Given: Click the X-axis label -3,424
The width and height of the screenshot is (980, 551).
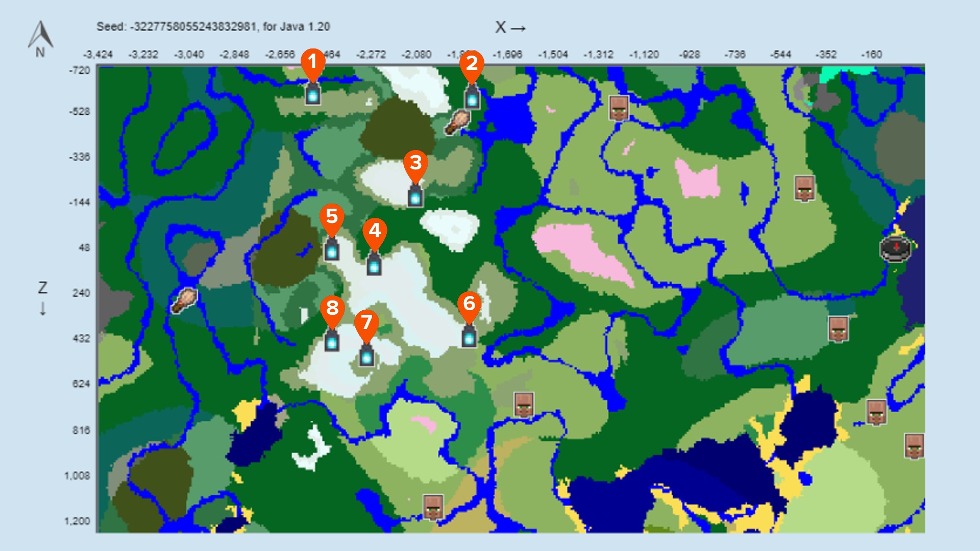Looking at the screenshot, I should click(x=98, y=55).
